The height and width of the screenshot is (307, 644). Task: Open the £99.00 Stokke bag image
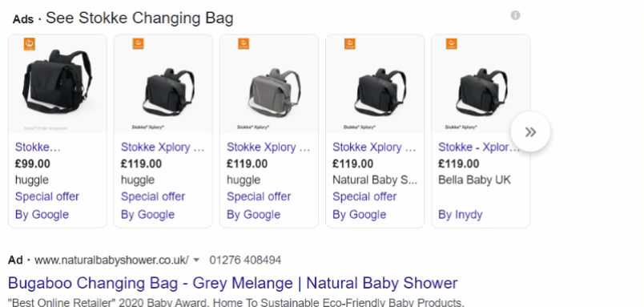(x=58, y=82)
